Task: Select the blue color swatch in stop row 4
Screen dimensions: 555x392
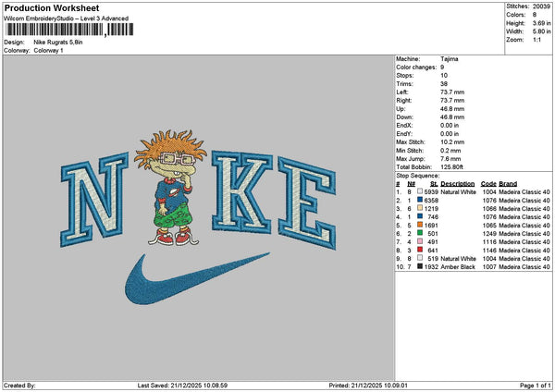Action: 420,216
